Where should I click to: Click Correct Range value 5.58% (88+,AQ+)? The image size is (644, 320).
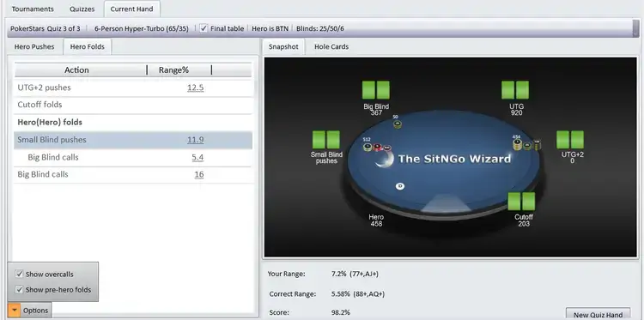(x=358, y=294)
